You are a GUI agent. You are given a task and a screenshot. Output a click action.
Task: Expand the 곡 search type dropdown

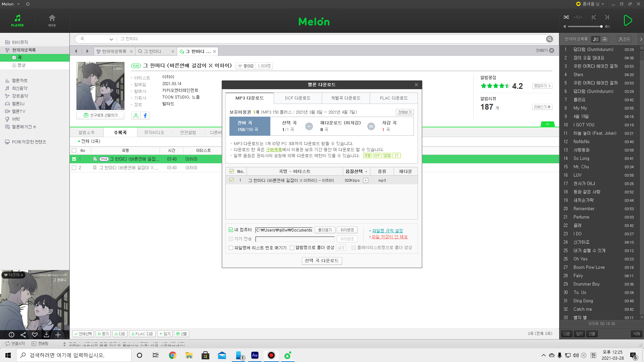pos(111,39)
